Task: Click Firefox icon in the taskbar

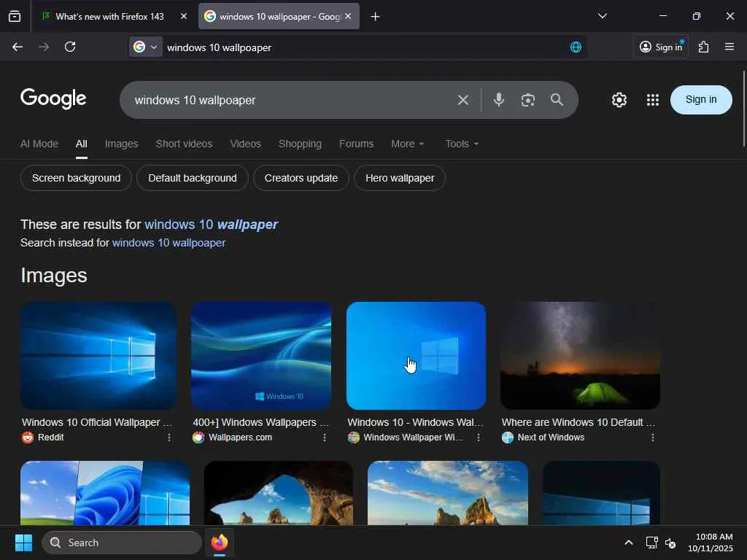Action: click(x=219, y=542)
